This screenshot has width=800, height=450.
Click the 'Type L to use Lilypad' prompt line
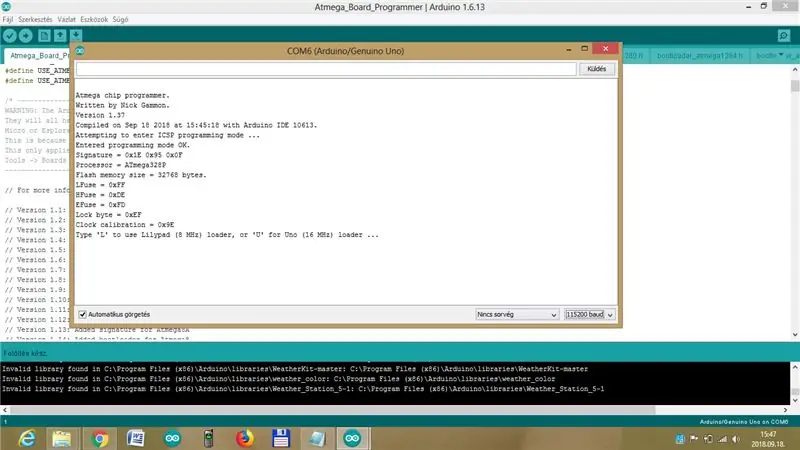pyautogui.click(x=227, y=235)
